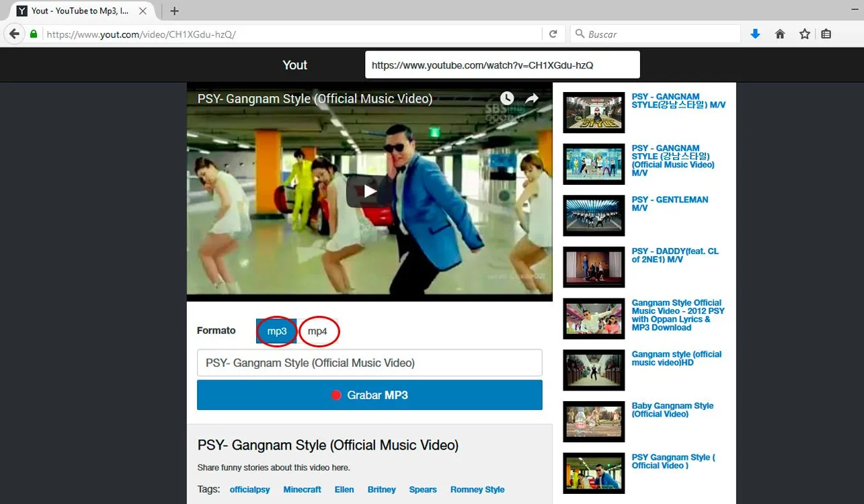The height and width of the screenshot is (504, 864).
Task: Reload the page with the refresh icon
Action: click(553, 34)
